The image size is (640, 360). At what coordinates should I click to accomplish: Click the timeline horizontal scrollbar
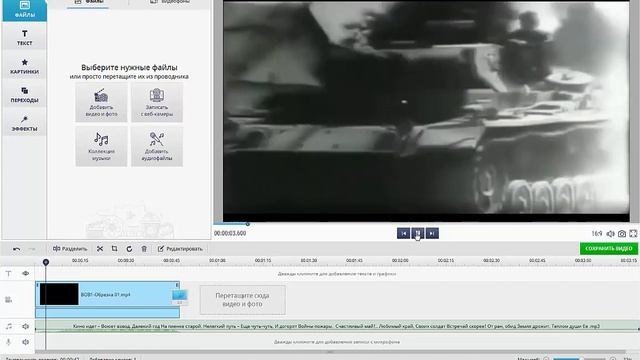(330, 351)
